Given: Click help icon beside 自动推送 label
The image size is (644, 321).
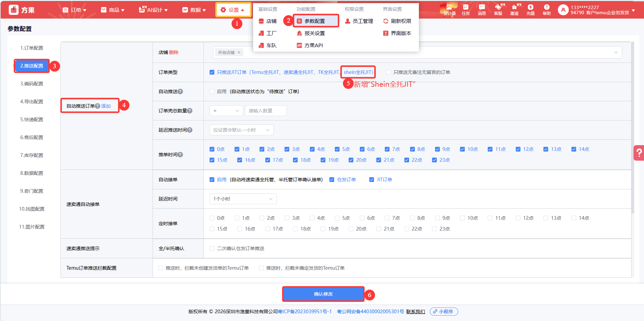Looking at the screenshot, I should (180, 91).
